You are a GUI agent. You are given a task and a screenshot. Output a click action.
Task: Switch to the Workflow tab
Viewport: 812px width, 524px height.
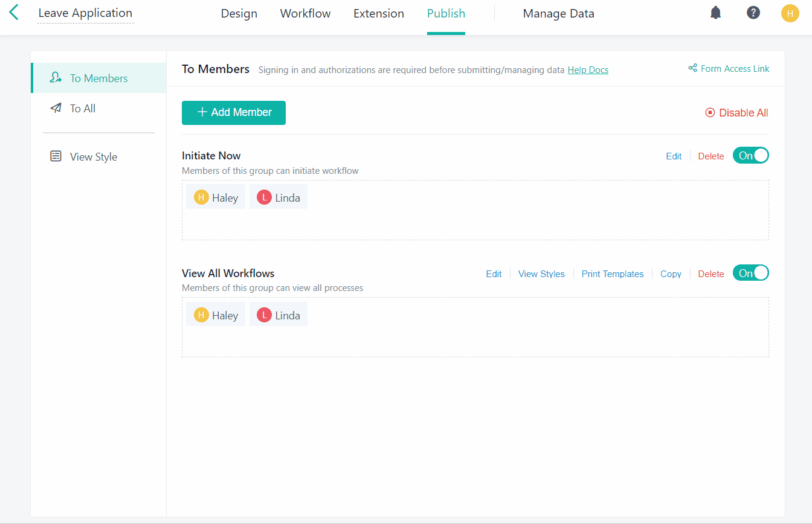tap(305, 13)
